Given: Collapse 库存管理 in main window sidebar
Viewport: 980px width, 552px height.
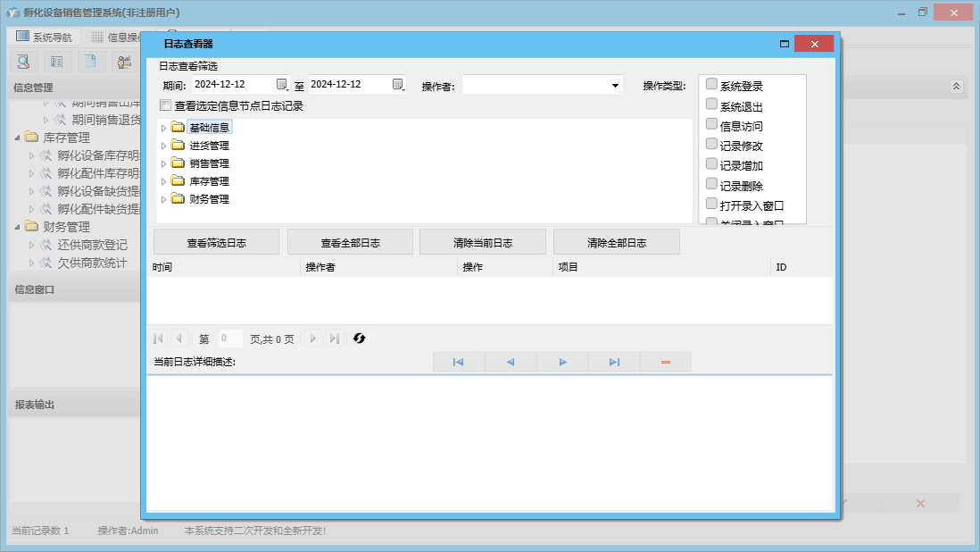Looking at the screenshot, I should pos(18,138).
